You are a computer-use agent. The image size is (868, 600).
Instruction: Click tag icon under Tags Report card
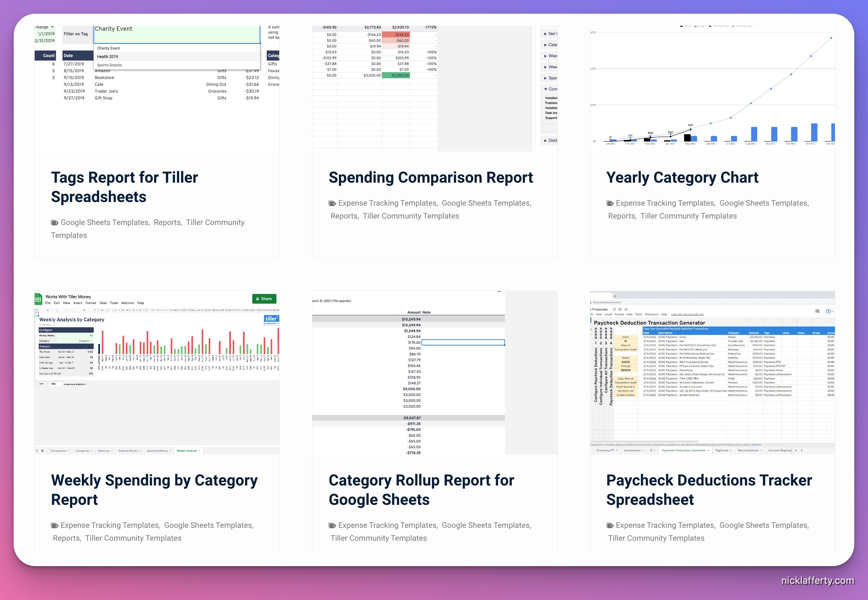point(54,223)
